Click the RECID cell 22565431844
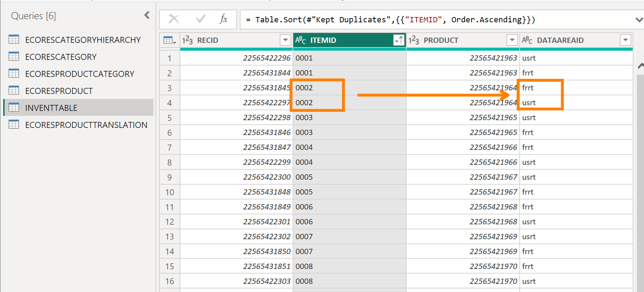 tap(237, 73)
